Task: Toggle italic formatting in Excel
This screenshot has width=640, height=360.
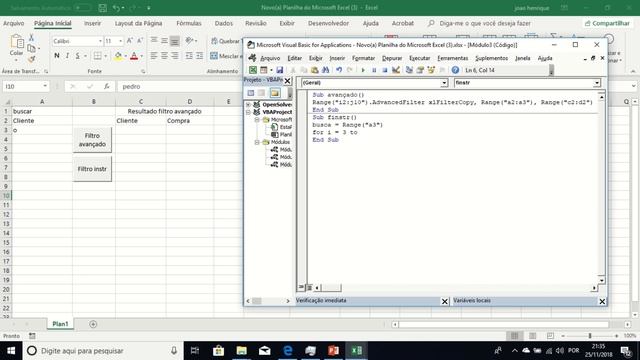Action: pyautogui.click(x=67, y=56)
